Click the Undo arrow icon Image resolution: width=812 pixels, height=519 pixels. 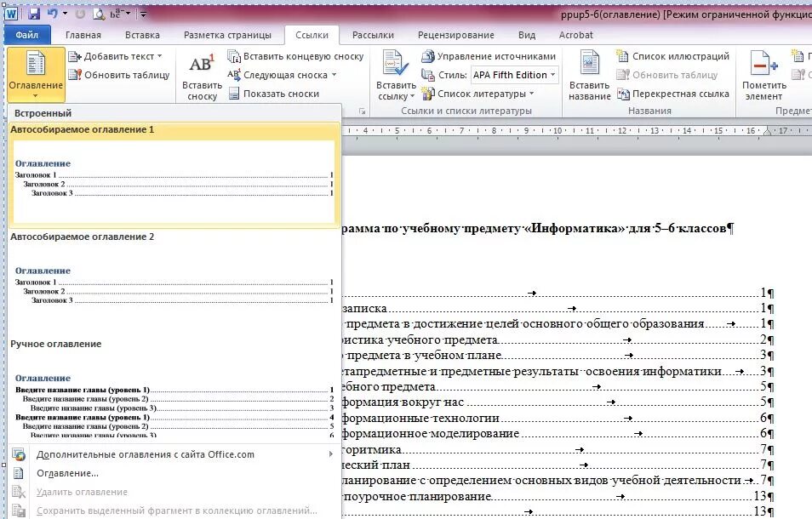(x=53, y=14)
